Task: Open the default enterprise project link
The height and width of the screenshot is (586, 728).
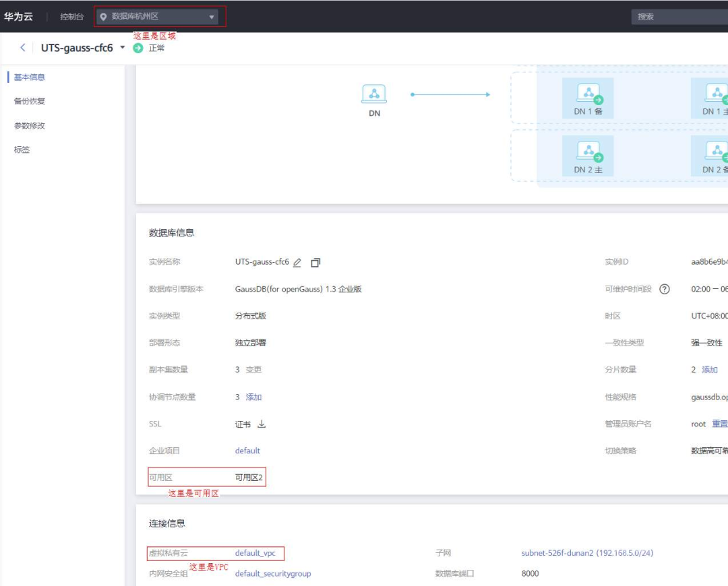Action: (x=247, y=451)
